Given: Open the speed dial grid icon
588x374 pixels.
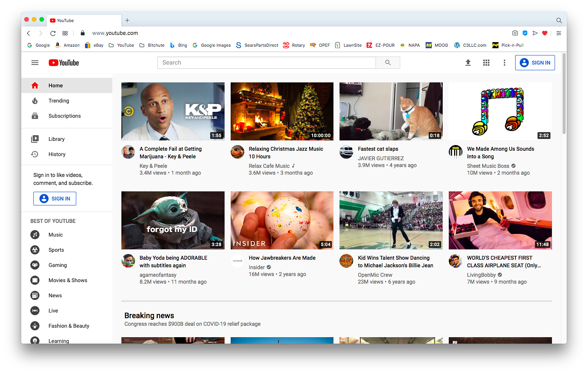Looking at the screenshot, I should (x=65, y=33).
